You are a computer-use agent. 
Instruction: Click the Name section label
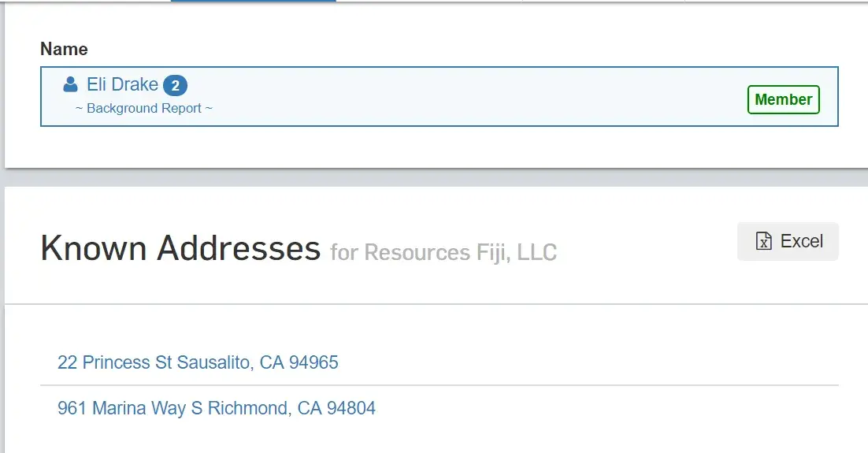tap(64, 49)
